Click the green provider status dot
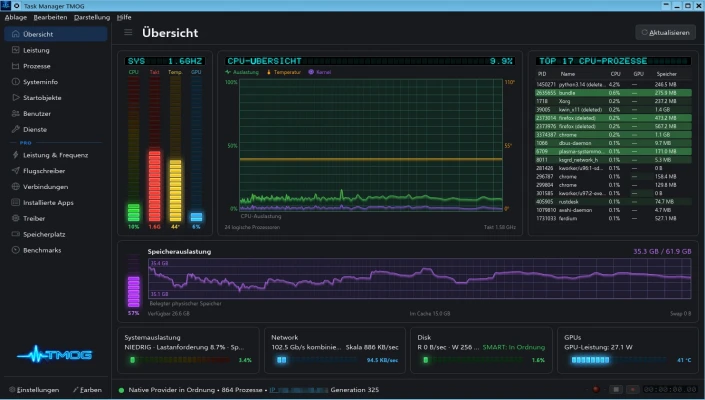705x400 pixels. tap(121, 390)
